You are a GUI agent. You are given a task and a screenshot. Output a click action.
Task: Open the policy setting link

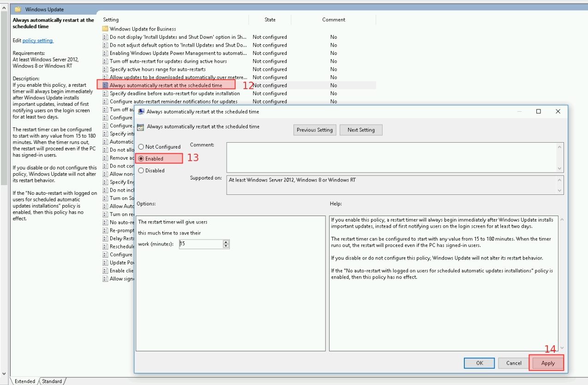tap(38, 41)
